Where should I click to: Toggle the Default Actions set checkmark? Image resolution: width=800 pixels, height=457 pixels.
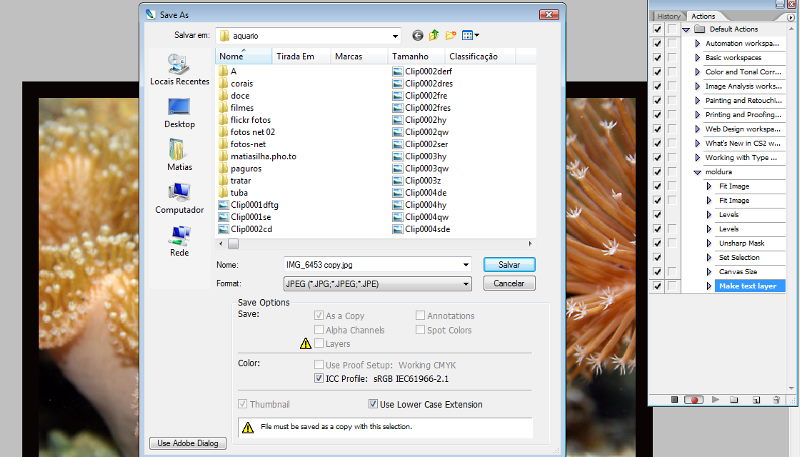coord(657,30)
